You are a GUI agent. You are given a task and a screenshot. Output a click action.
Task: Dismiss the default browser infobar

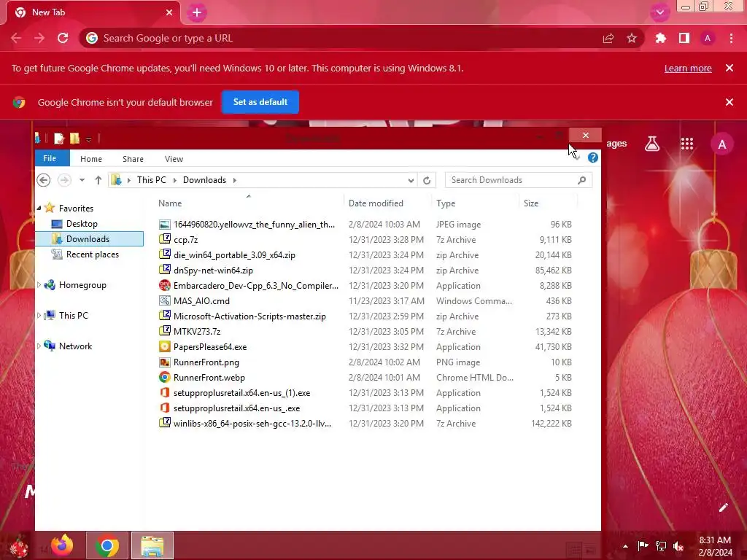point(729,102)
